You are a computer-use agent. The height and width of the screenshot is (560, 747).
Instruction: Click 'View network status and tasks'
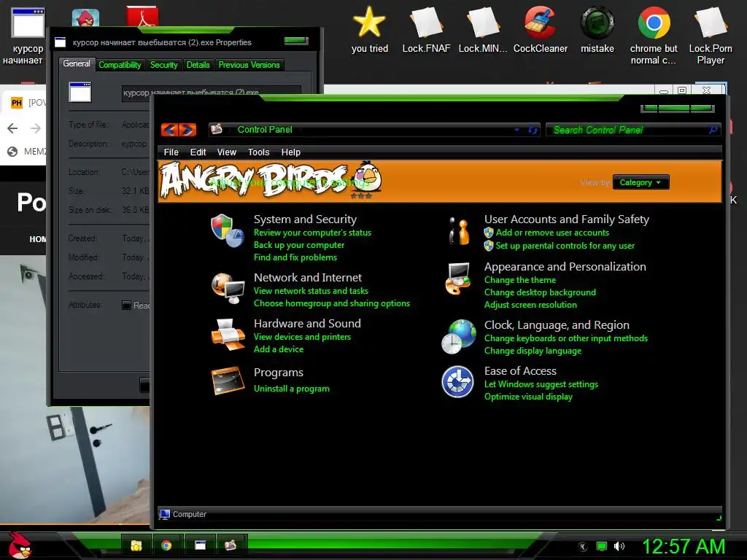(x=311, y=290)
